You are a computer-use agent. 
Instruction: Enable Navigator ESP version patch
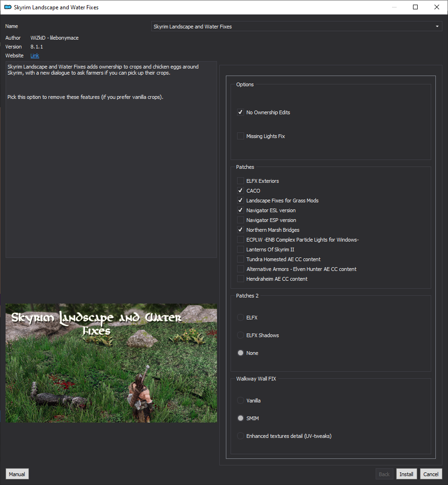pos(240,220)
